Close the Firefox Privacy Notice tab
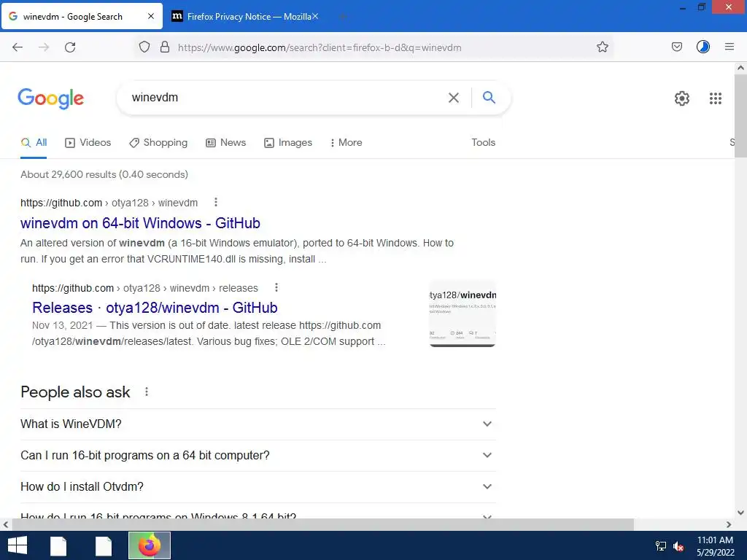The width and height of the screenshot is (747, 560). point(315,16)
